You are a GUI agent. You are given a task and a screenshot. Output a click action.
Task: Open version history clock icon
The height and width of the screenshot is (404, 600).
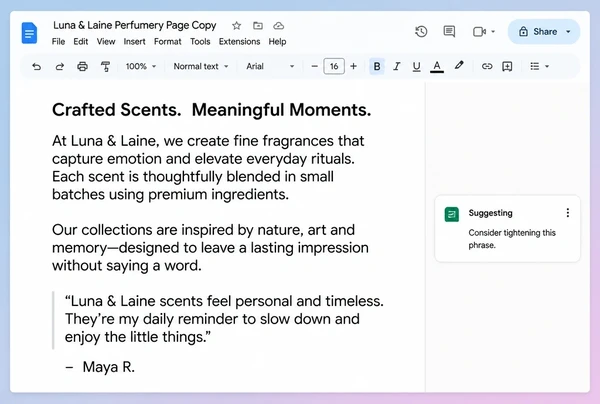click(421, 31)
